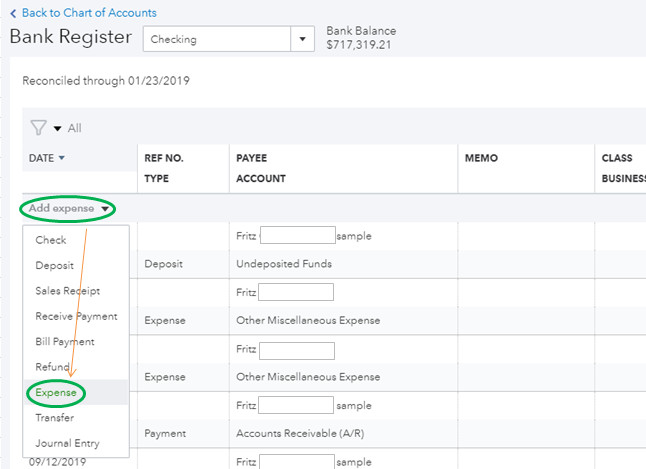Choose Refund from the add menu
646x469 pixels.
(52, 367)
